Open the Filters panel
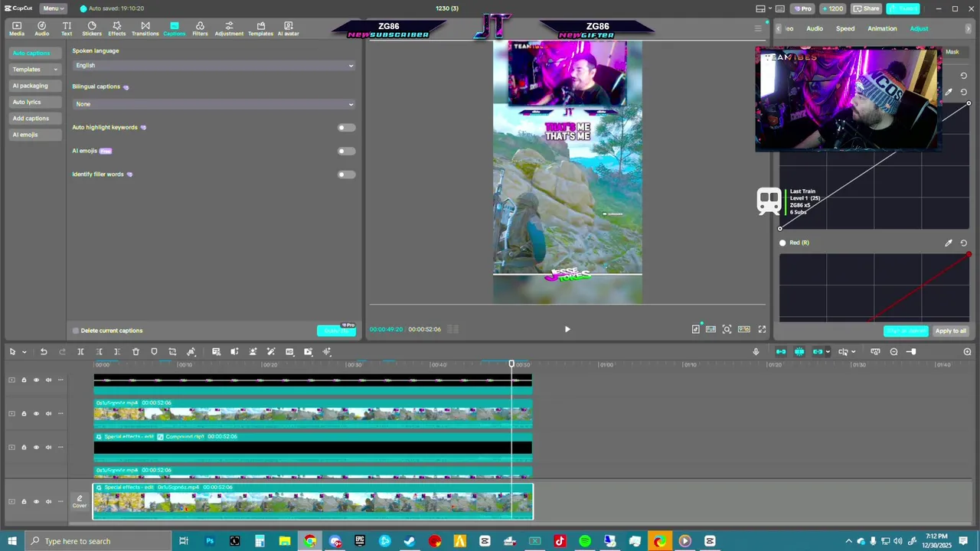This screenshot has height=551, width=980. (x=200, y=29)
